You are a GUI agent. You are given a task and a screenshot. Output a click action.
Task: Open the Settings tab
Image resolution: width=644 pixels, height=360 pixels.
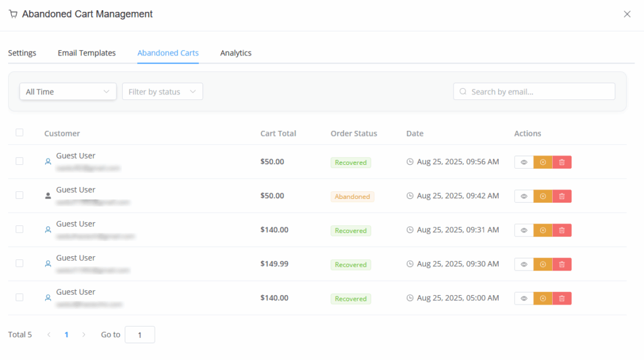(22, 53)
